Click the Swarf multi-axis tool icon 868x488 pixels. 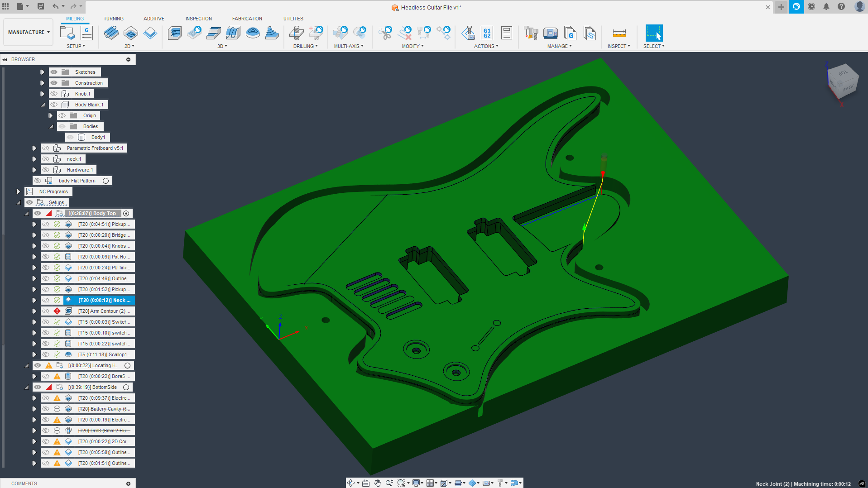340,33
